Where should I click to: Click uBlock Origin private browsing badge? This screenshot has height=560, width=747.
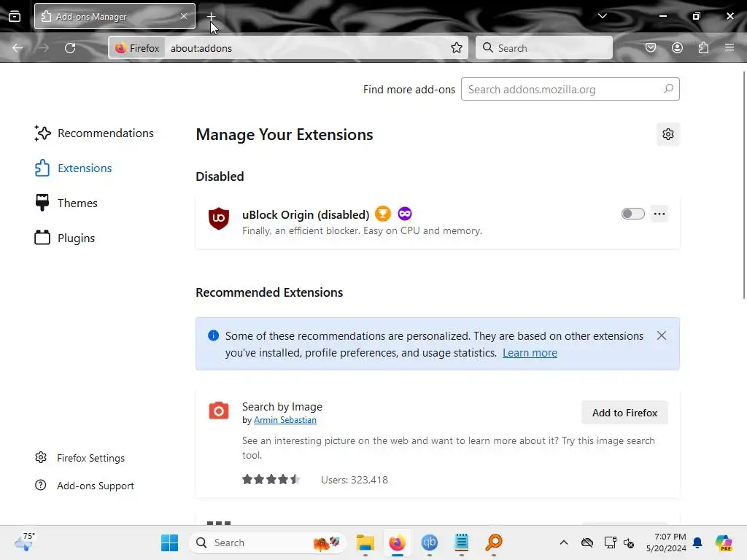point(404,214)
